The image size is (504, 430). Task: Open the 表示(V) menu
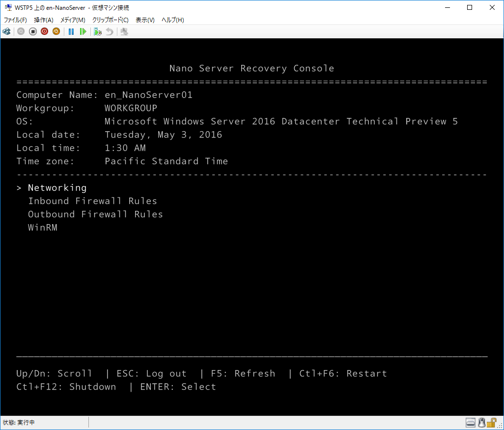pyautogui.click(x=145, y=20)
